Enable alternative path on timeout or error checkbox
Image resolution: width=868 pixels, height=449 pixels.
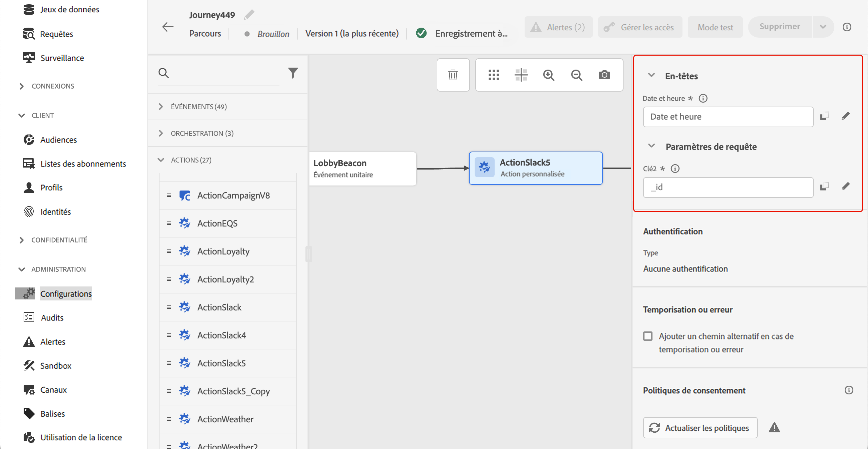[x=648, y=336]
